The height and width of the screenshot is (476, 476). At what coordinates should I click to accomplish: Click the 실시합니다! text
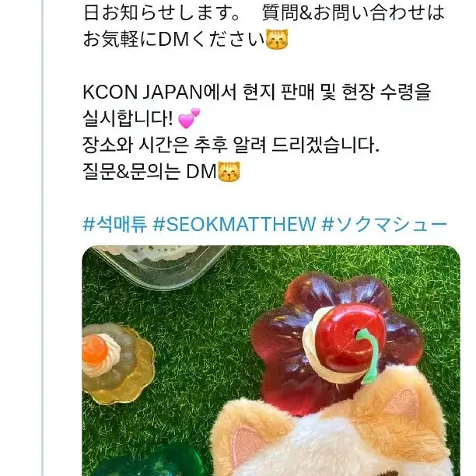128,118
